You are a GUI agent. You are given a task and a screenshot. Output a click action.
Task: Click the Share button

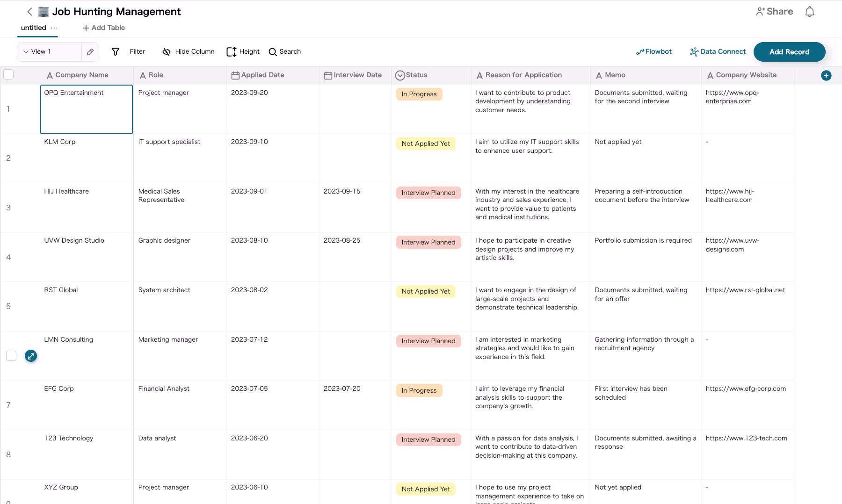[774, 11]
